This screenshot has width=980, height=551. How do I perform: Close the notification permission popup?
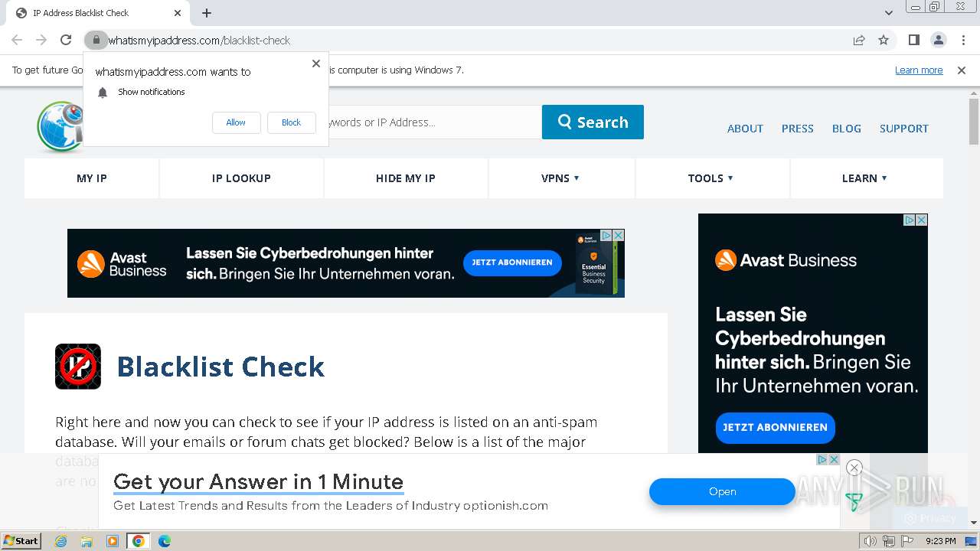pos(315,64)
